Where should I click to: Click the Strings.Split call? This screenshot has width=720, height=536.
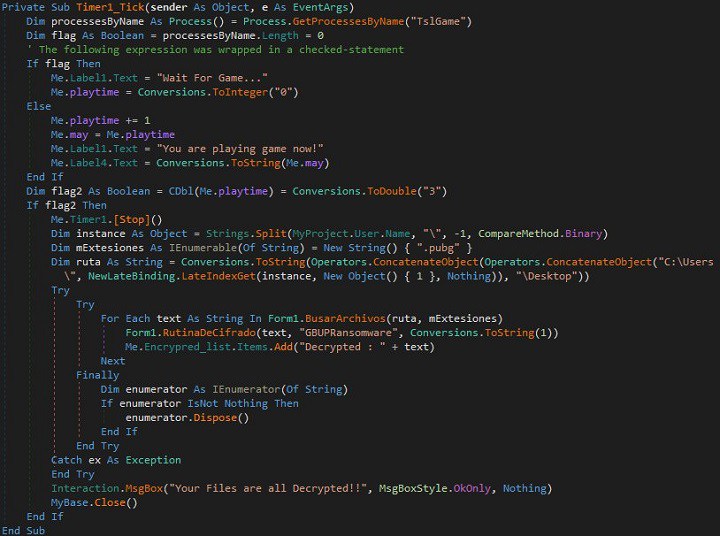click(x=407, y=234)
